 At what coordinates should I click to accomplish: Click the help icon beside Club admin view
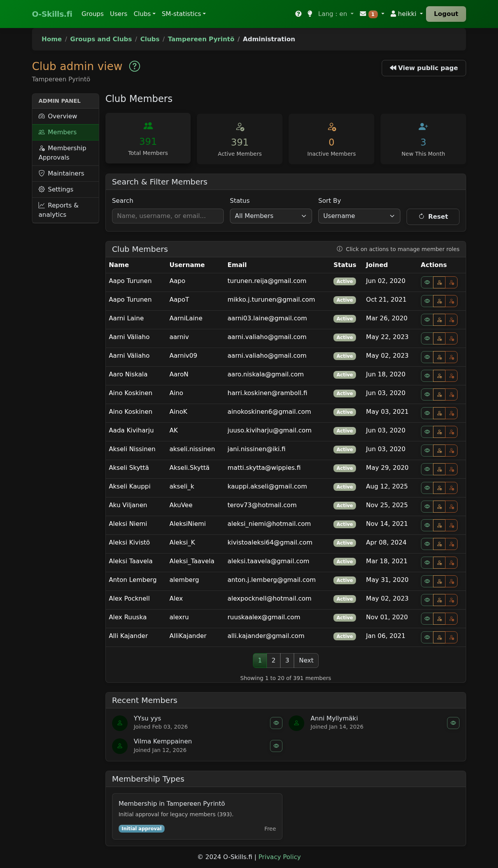pos(135,67)
